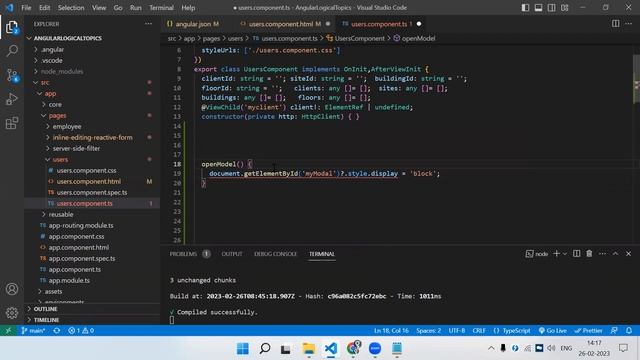Open users.component.spec.ts file

pos(92,193)
